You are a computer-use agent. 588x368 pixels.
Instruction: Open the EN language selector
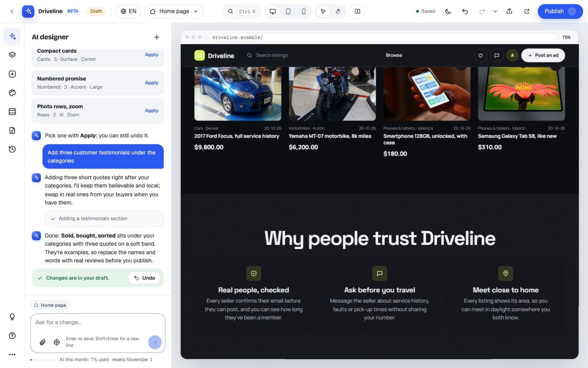coord(129,11)
